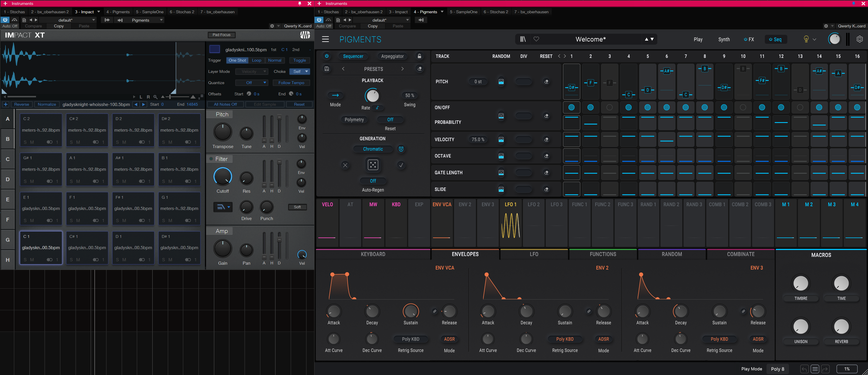Select the Loop trigger mode
Viewport: 868px width, 375px height.
(x=257, y=60)
